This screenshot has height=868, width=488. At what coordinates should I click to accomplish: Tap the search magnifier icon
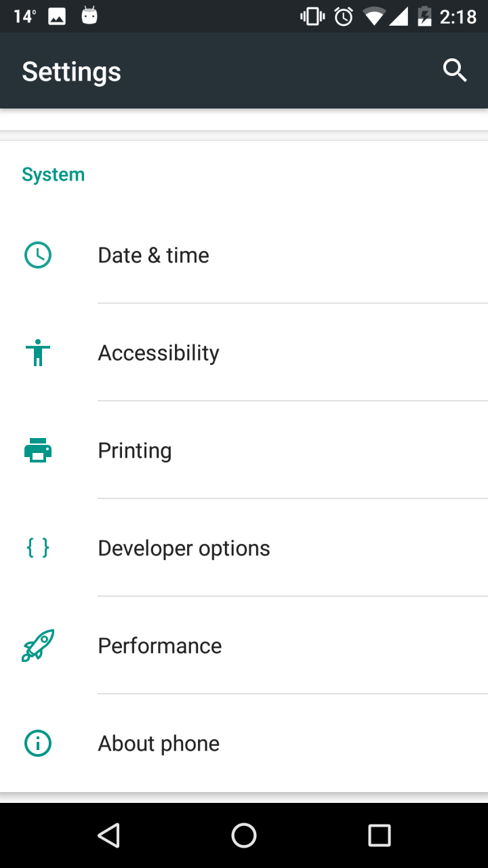click(455, 71)
